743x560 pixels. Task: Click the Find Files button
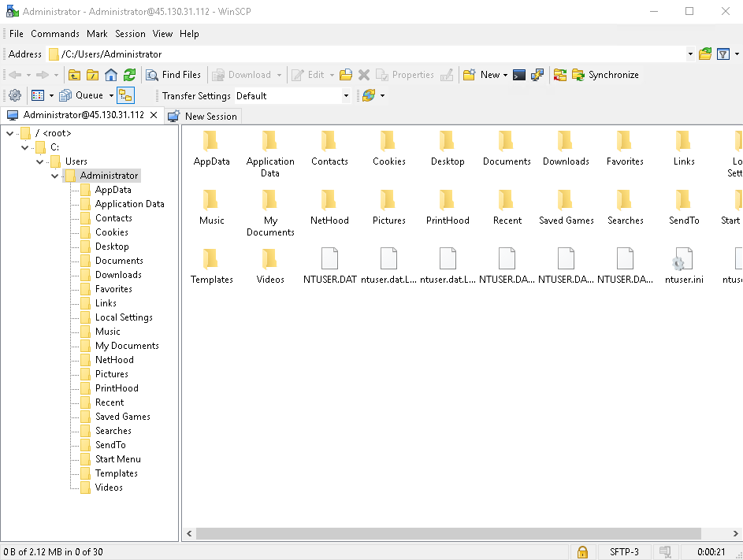pos(174,75)
